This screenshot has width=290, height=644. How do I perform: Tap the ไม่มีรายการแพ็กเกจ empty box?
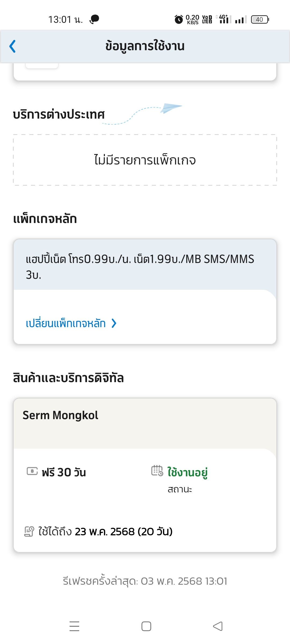tap(145, 160)
